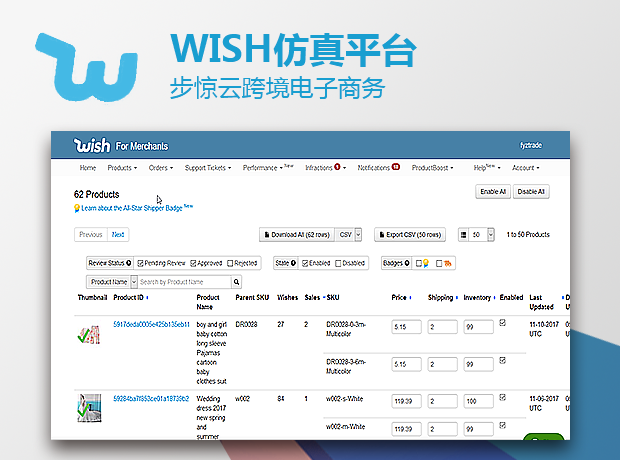Click the lightbulb icon beside All-Star Shipper link
This screenshot has width=620, height=460.
point(77,208)
